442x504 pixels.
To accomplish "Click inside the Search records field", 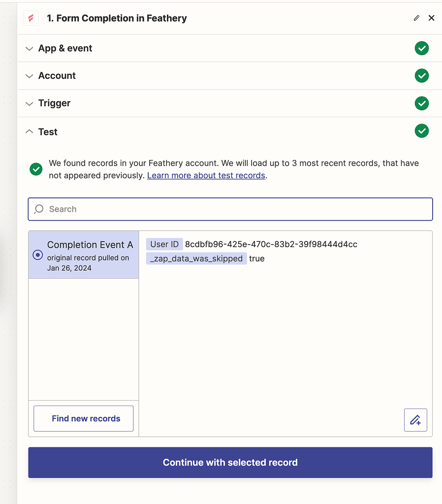I will 197,209.
